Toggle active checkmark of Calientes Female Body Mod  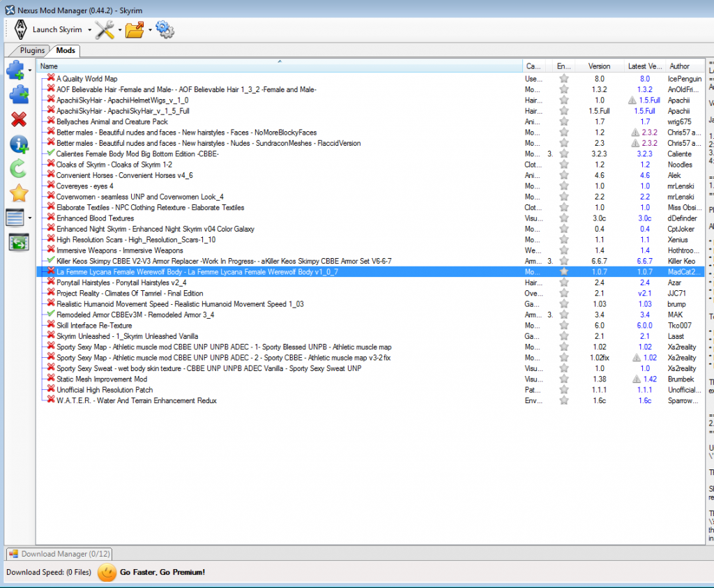[x=51, y=153]
